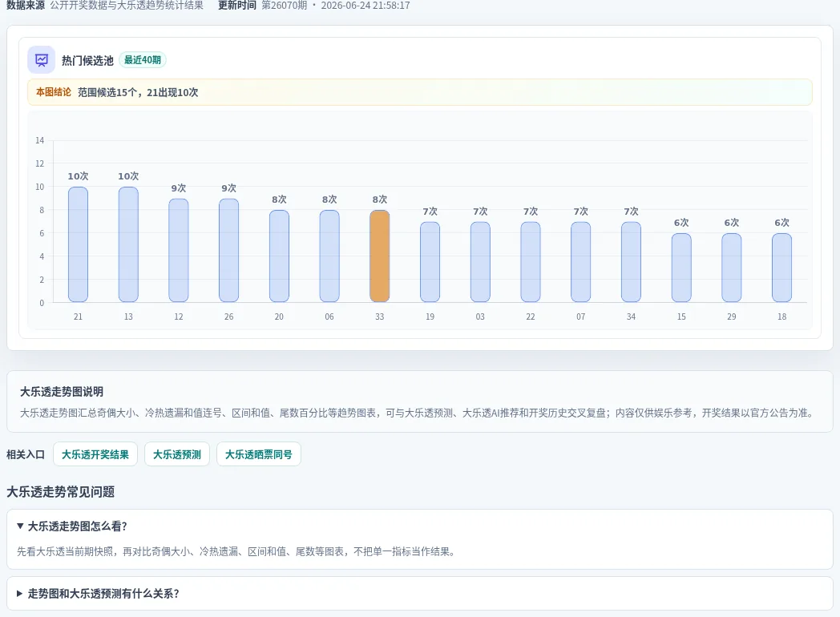Click the chart presentation icon beside 热门候选池
840x617 pixels.
41,60
